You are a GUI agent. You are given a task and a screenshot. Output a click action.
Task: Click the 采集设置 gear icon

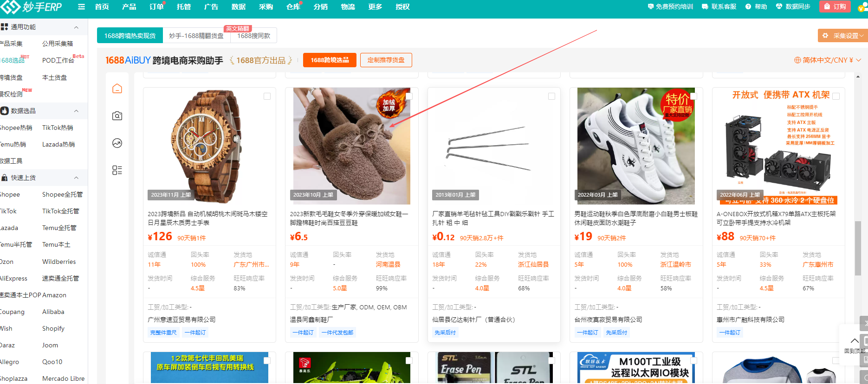point(825,36)
